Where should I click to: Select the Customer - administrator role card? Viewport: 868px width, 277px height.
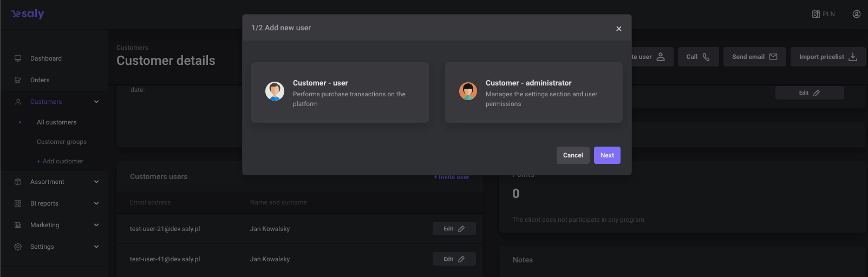(533, 93)
